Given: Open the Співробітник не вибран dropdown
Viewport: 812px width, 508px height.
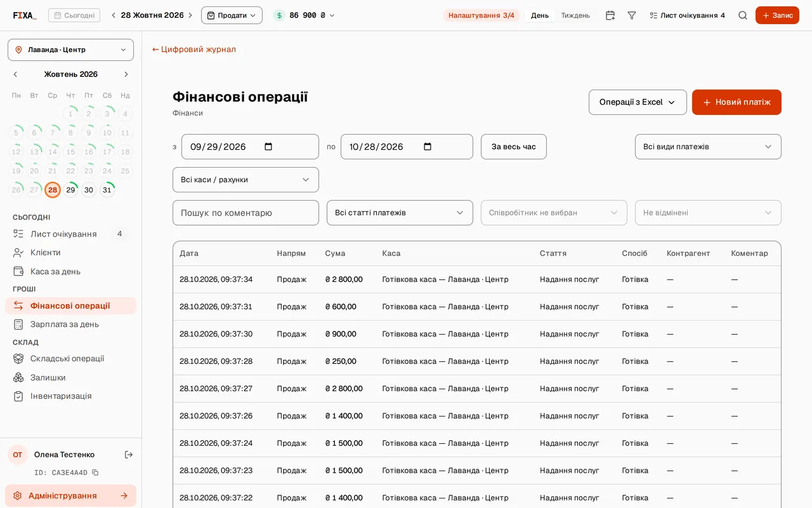Looking at the screenshot, I should tap(554, 213).
